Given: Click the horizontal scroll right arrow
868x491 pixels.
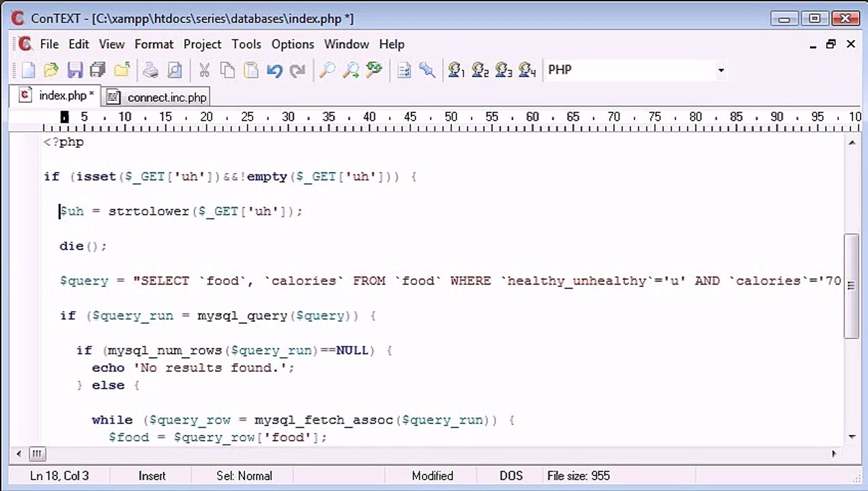Looking at the screenshot, I should (x=834, y=453).
